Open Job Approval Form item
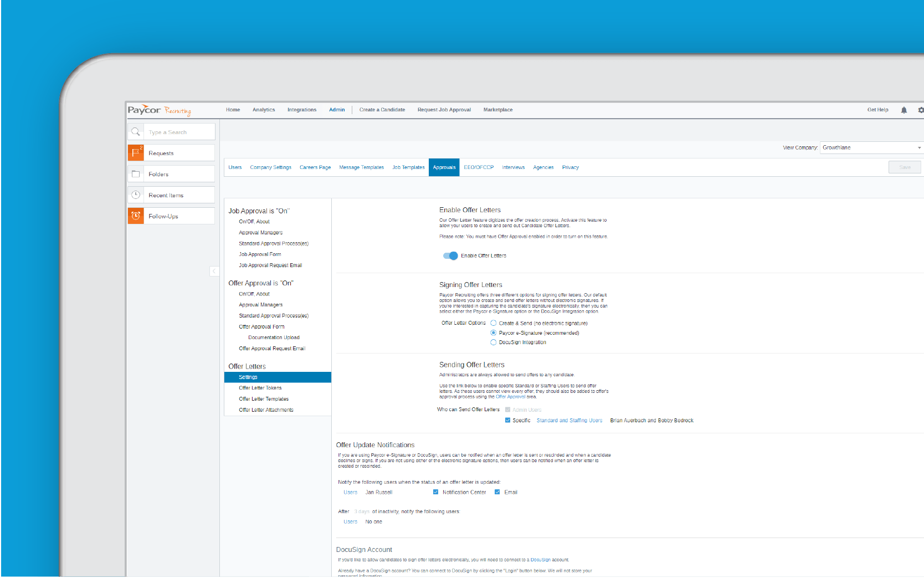This screenshot has width=924, height=578. click(x=260, y=254)
